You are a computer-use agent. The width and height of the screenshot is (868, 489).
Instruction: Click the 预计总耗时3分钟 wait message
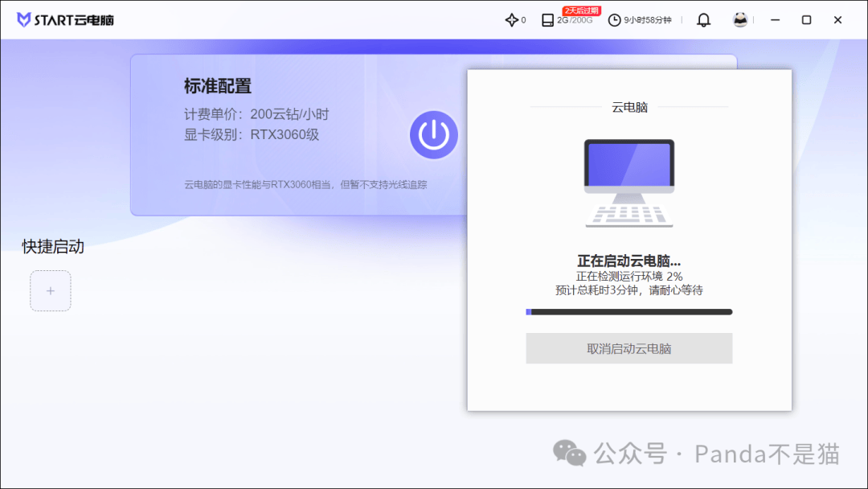628,290
